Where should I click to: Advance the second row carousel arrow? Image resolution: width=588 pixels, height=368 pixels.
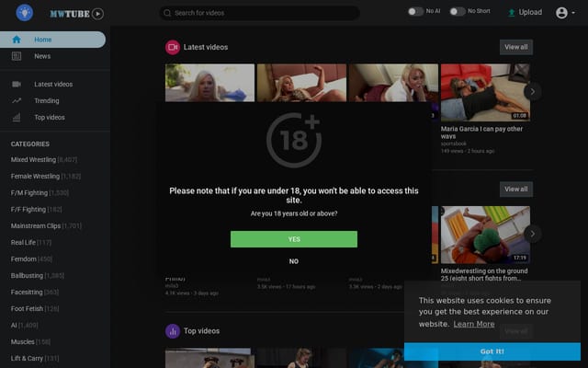click(533, 234)
